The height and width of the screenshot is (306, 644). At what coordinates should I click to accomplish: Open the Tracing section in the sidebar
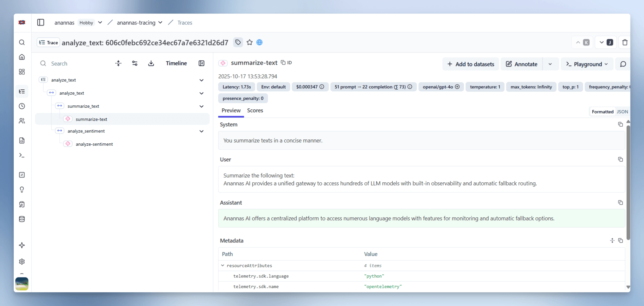22,91
